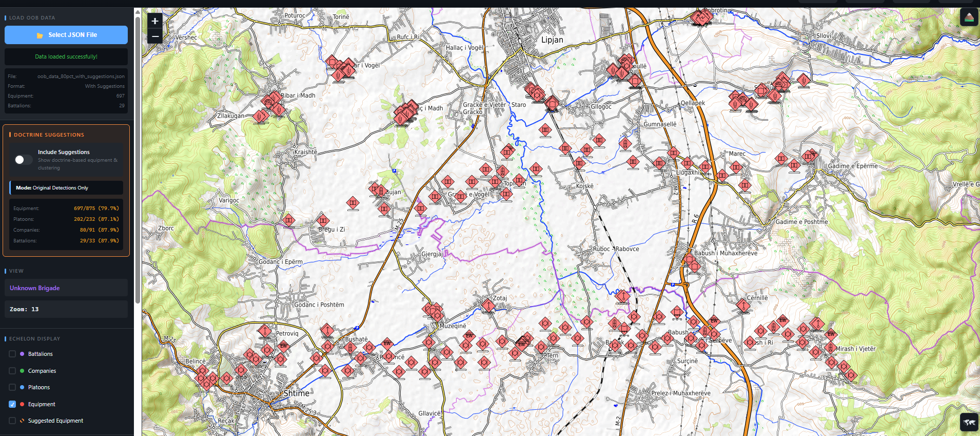Image resolution: width=980 pixels, height=436 pixels.
Task: Select the equipment marker near Cërnillë
Action: point(743,306)
